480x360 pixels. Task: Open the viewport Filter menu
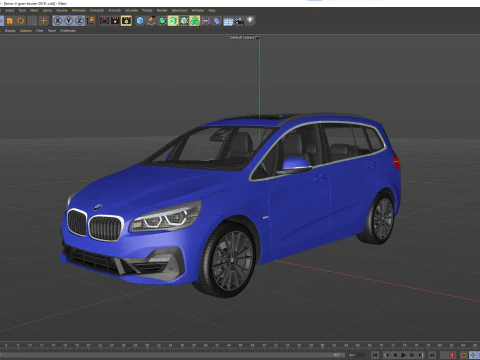[40, 31]
